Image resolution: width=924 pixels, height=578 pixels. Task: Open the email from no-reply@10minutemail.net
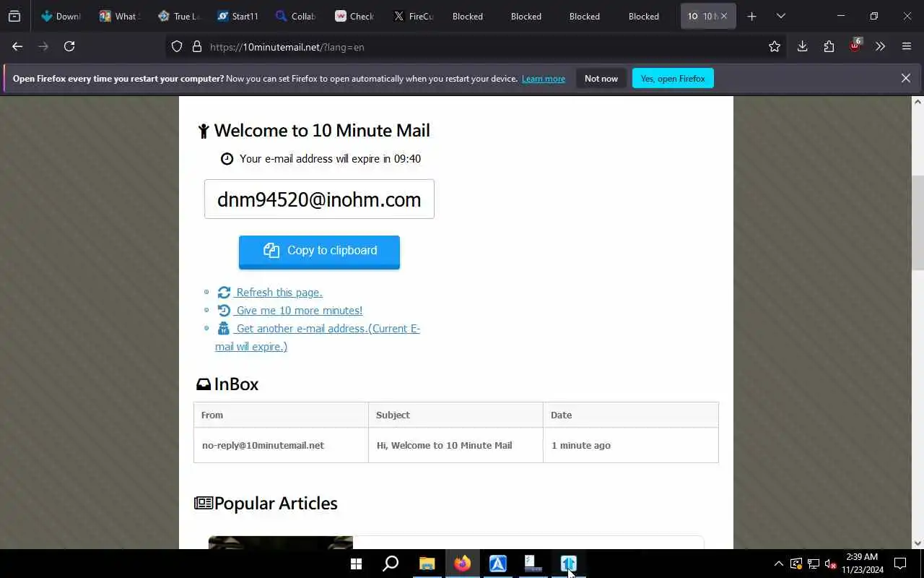point(263,445)
